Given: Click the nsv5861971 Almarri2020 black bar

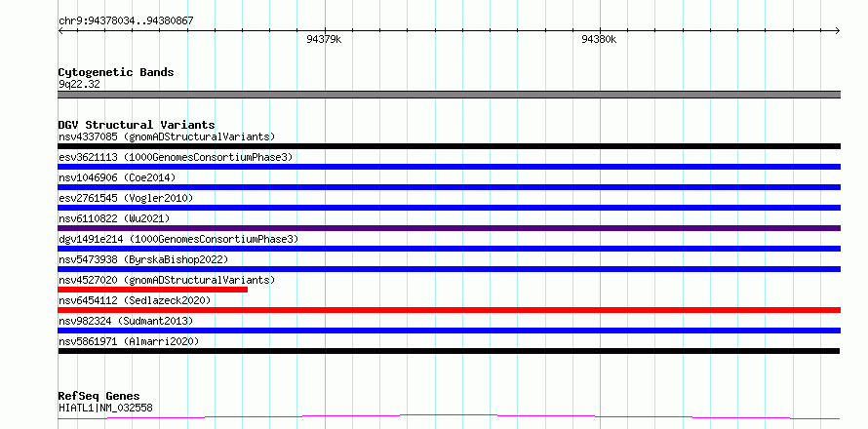Looking at the screenshot, I should (x=449, y=351).
